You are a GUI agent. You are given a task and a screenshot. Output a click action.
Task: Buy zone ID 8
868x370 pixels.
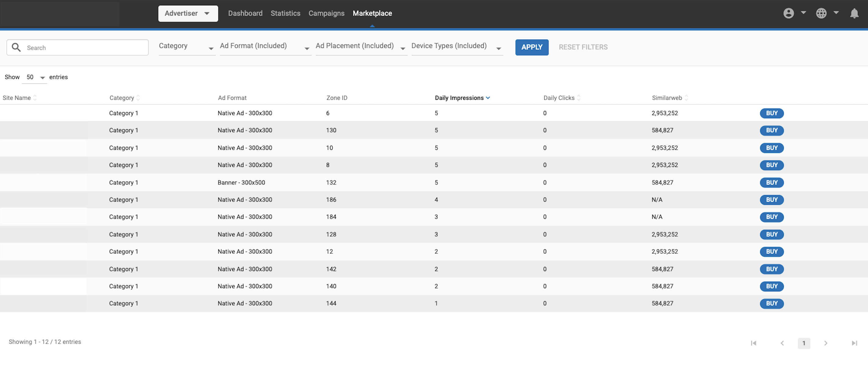771,165
